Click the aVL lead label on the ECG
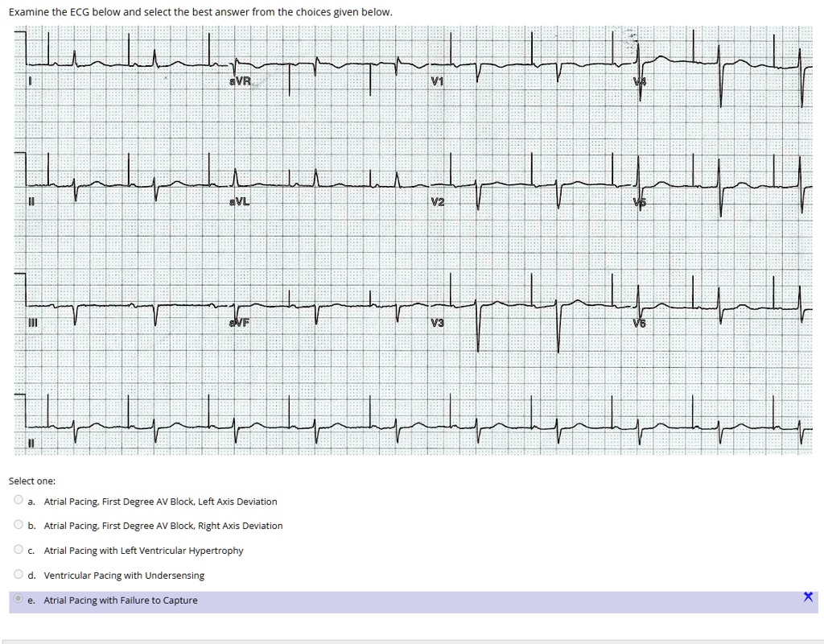The image size is (824, 644). [238, 201]
